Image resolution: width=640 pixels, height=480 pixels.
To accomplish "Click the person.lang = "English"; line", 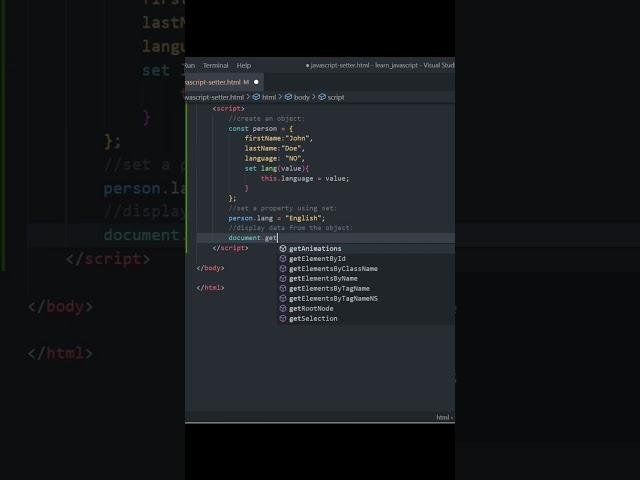I will point(276,218).
